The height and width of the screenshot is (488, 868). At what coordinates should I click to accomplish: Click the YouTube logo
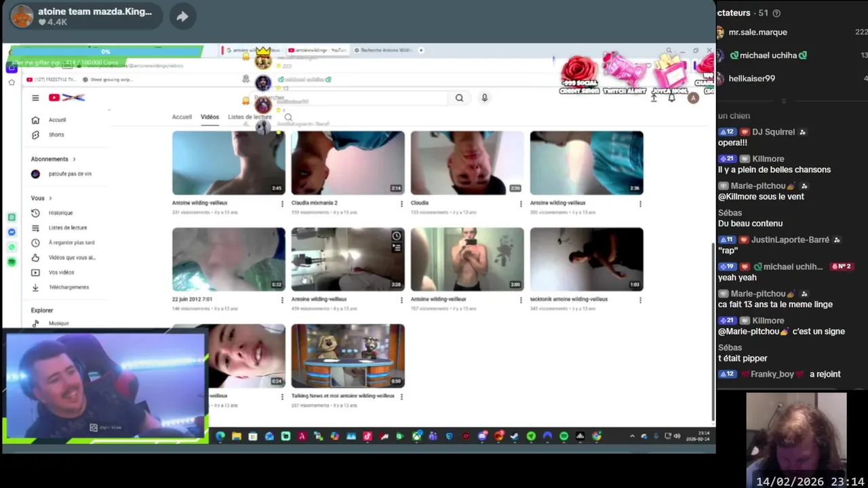(x=66, y=98)
